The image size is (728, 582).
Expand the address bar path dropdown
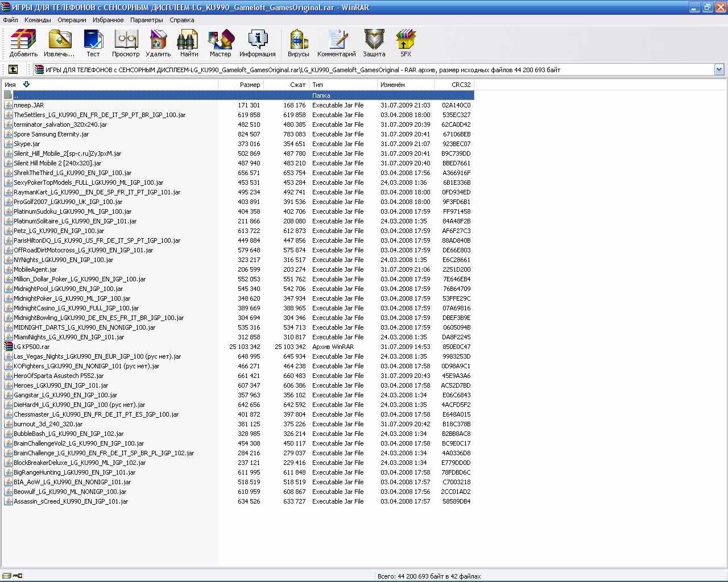[719, 69]
